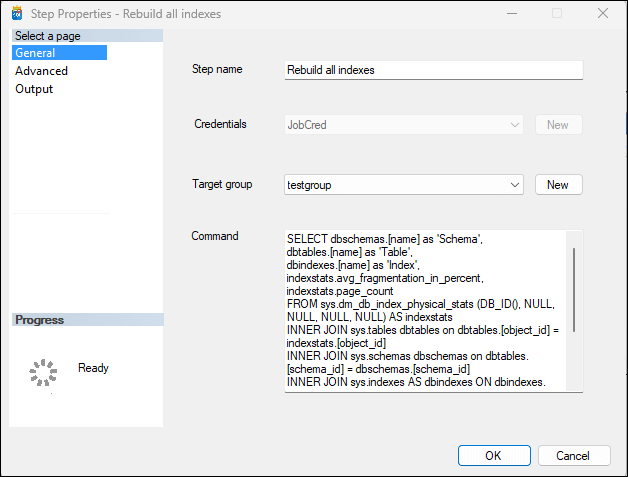The image size is (628, 477).
Task: Click the Command box vertical scrollbar
Action: click(574, 290)
